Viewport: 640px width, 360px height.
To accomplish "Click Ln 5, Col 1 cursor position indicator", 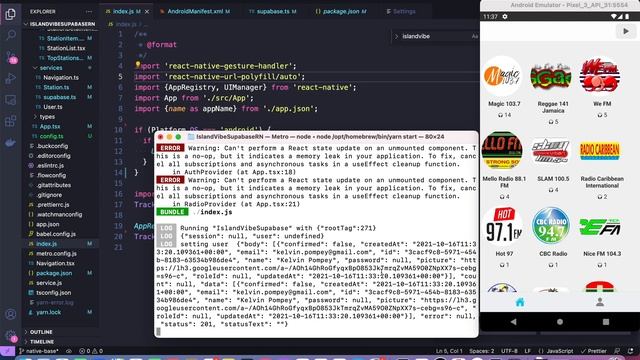I will pyautogui.click(x=449, y=351).
